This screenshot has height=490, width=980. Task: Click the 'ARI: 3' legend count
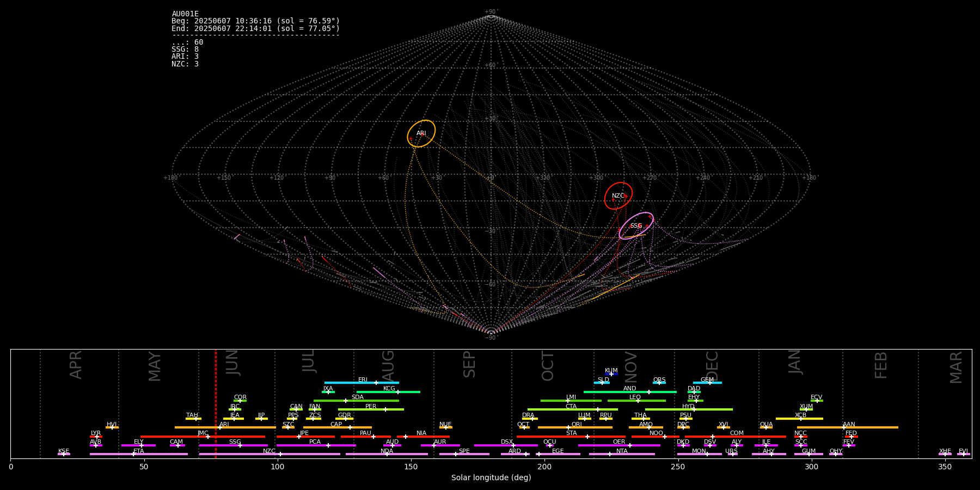pyautogui.click(x=185, y=57)
